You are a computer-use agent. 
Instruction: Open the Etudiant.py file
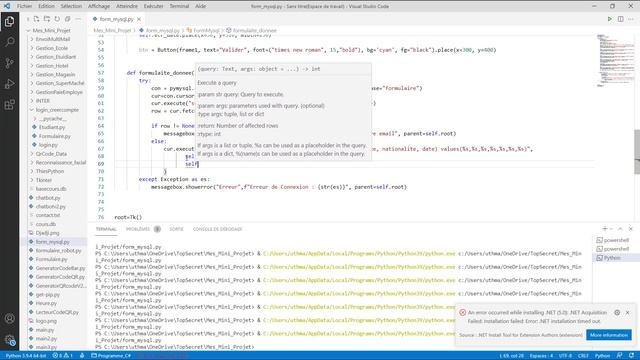coord(52,127)
